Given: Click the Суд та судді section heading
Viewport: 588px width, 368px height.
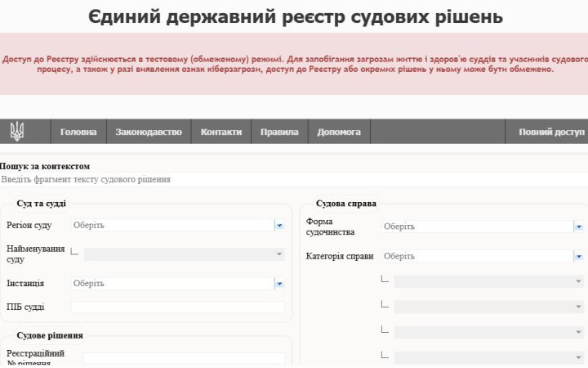Looking at the screenshot, I should point(42,204).
